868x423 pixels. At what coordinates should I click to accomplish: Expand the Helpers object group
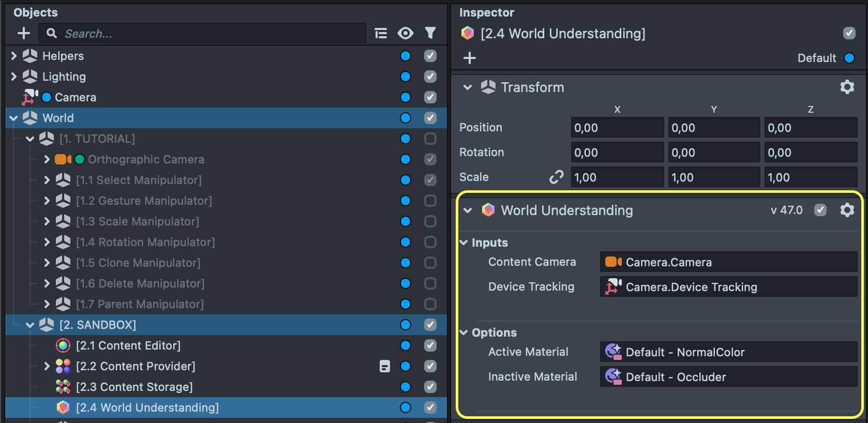click(14, 56)
